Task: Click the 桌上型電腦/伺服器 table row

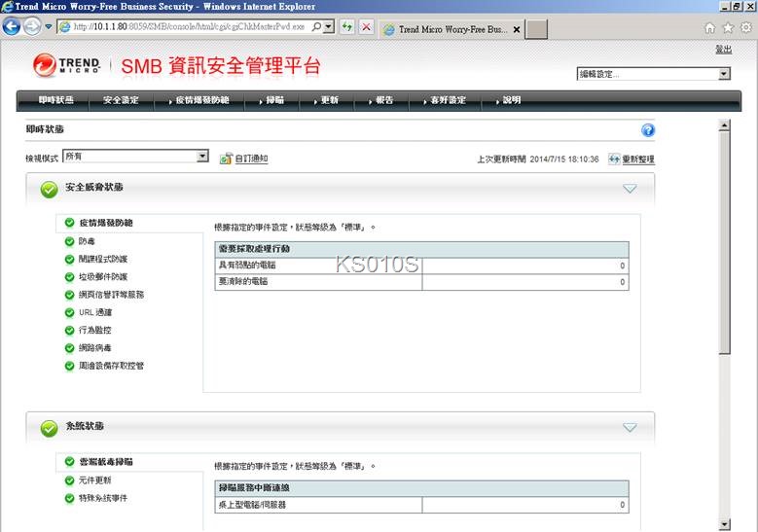Action: point(421,505)
